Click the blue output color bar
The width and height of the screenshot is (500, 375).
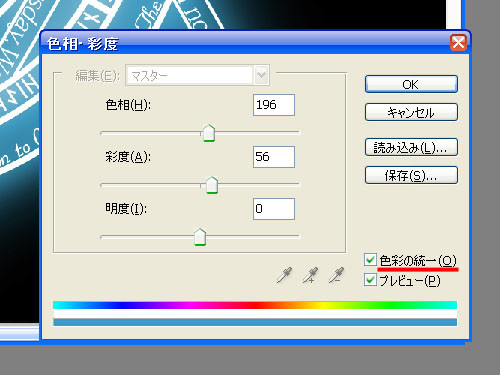click(255, 322)
